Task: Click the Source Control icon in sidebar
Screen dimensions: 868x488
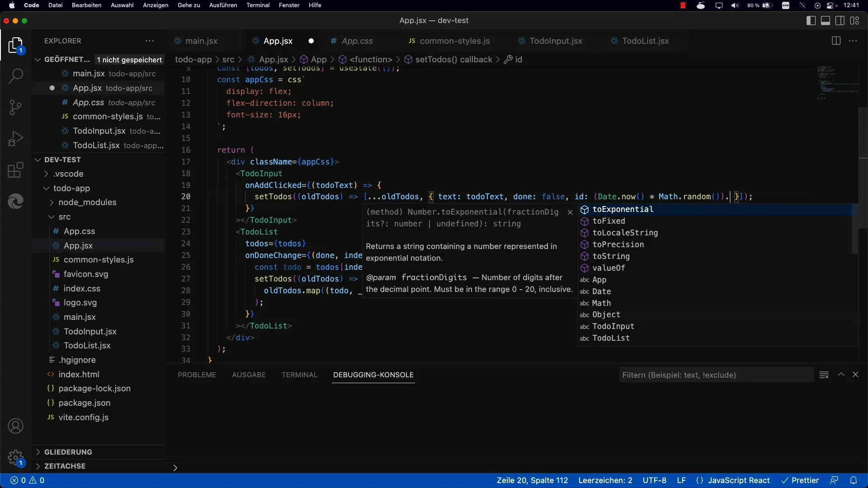Action: click(15, 107)
